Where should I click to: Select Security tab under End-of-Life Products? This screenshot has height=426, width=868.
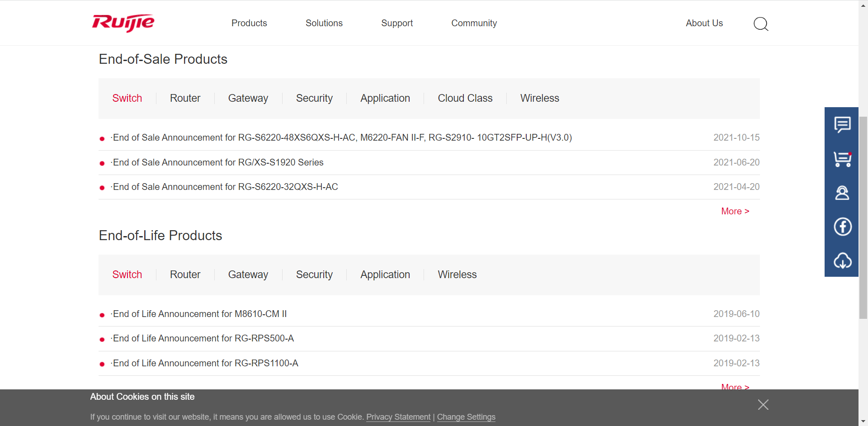(x=314, y=275)
